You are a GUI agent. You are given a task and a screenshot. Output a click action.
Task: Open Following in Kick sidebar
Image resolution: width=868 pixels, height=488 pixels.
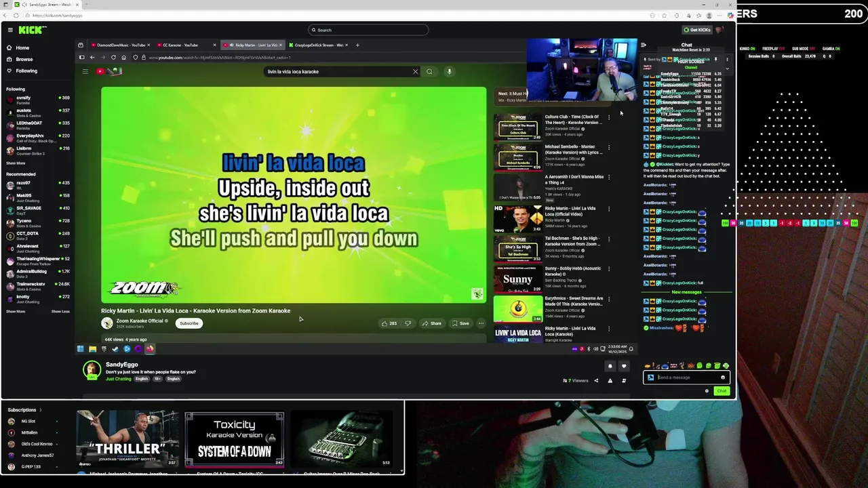coord(26,70)
